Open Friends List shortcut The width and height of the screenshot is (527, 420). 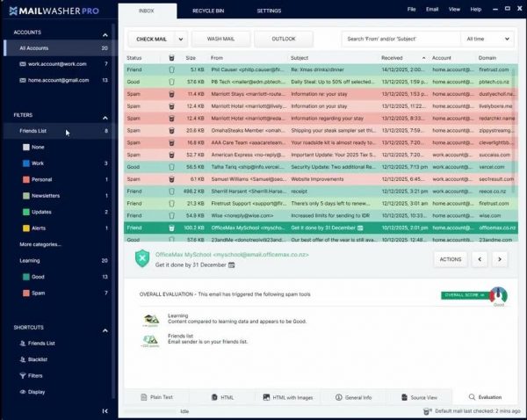pyautogui.click(x=37, y=343)
